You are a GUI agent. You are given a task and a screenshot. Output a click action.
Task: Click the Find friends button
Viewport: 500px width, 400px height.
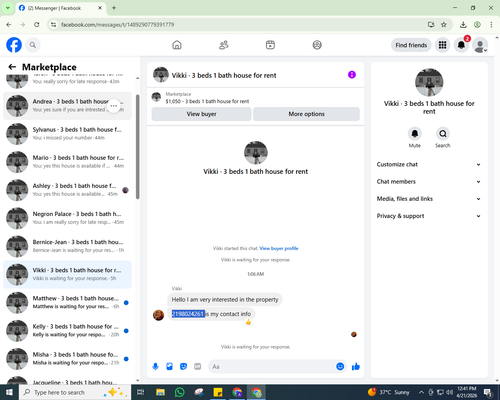click(x=411, y=45)
